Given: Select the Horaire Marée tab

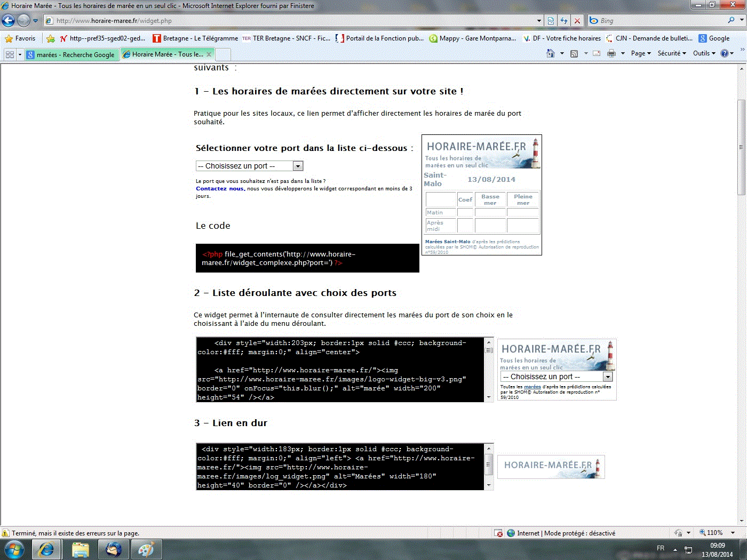Looking at the screenshot, I should (x=162, y=54).
